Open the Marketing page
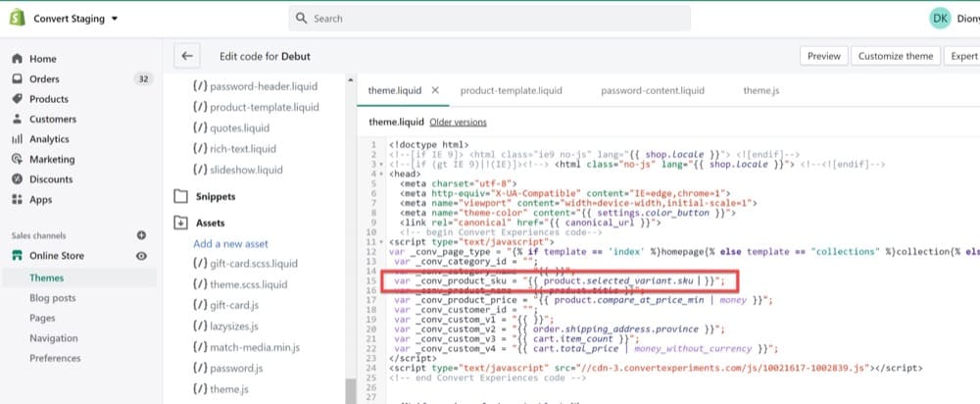This screenshot has height=404, width=980. (52, 159)
